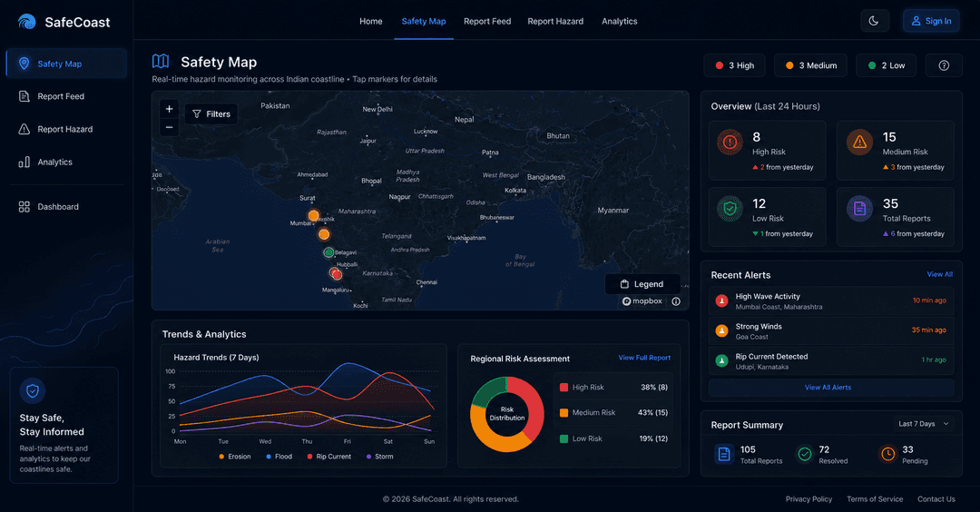Select the red hazard marker near Mangaluru
980x512 pixels.
click(337, 274)
